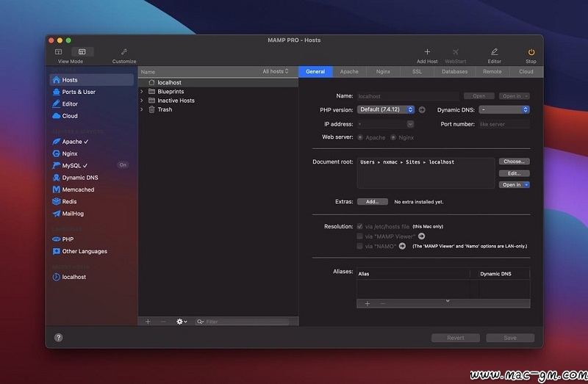Switch to the General tab

point(315,71)
